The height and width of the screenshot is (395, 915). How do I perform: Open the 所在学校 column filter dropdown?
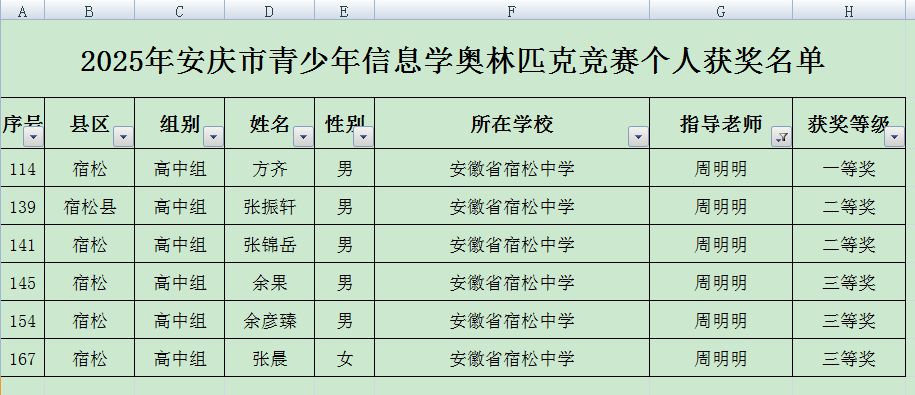pos(638,138)
